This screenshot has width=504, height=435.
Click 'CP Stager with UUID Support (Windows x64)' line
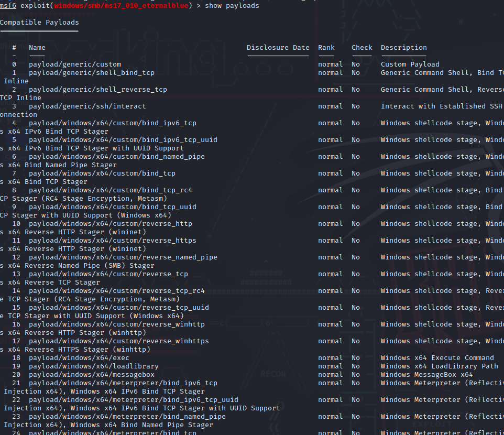(x=85, y=215)
